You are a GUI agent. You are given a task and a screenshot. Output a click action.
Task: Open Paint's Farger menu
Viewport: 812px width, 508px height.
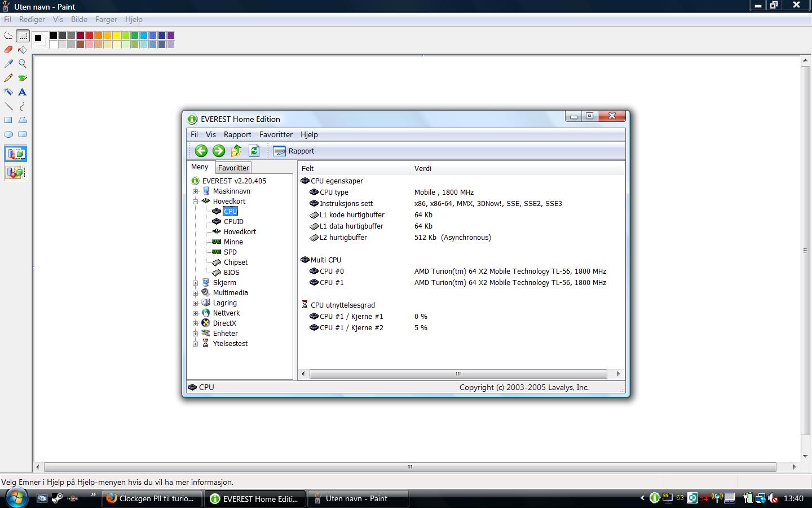click(x=106, y=19)
